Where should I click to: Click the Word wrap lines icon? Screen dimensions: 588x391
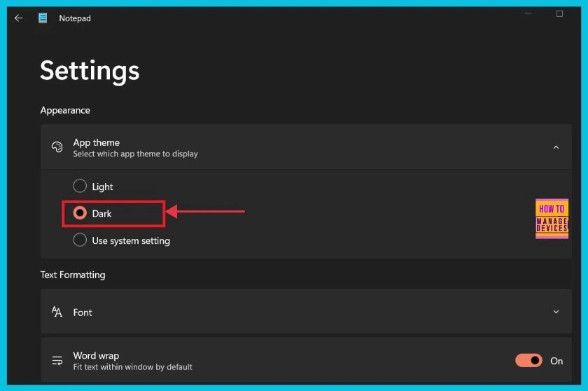[57, 361]
